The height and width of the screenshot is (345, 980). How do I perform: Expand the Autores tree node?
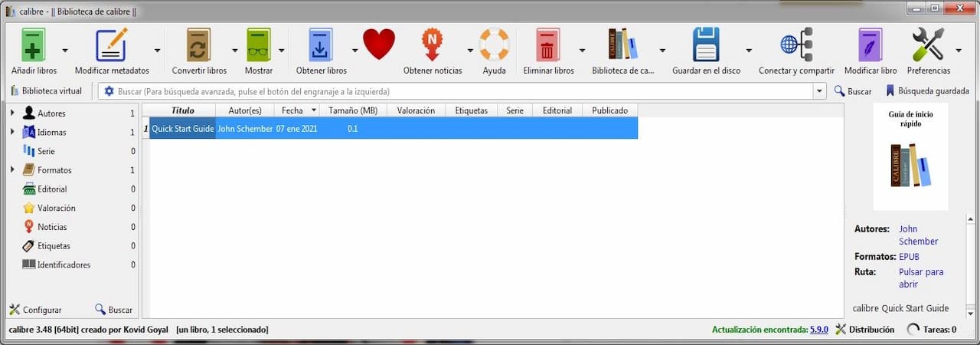pos(12,113)
